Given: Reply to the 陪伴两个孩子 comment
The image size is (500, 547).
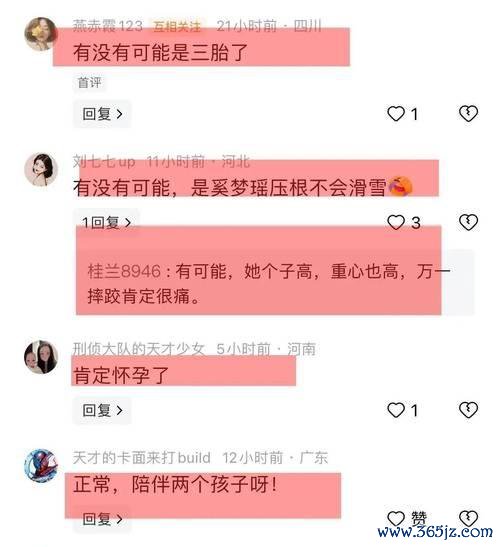Looking at the screenshot, I should [102, 519].
